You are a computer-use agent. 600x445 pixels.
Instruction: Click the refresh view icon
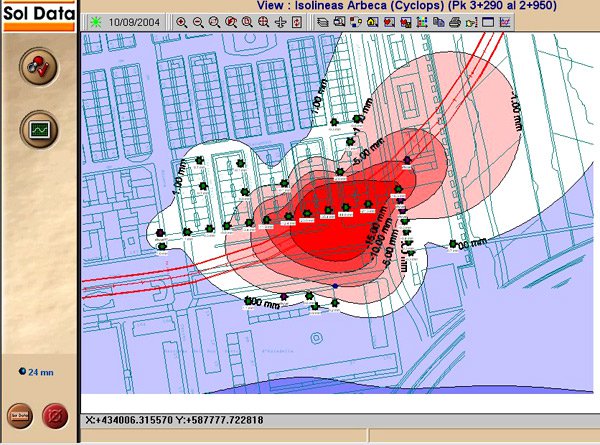(x=297, y=22)
